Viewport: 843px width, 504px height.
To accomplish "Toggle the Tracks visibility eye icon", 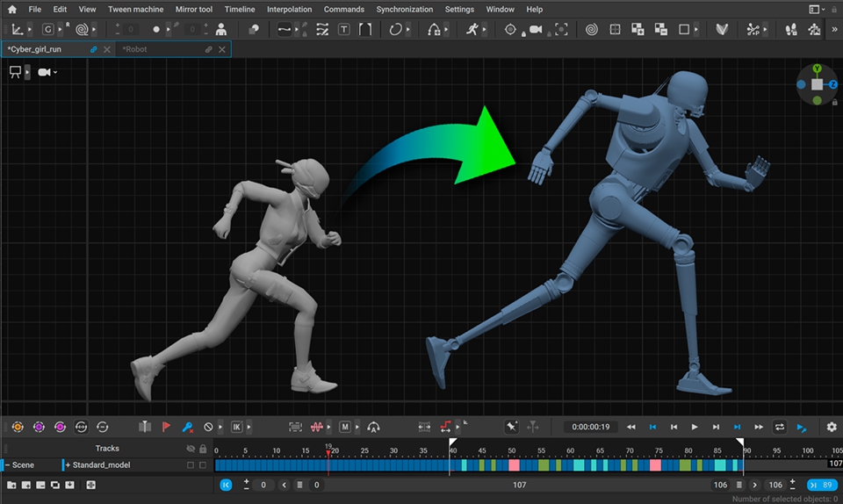I will (x=191, y=448).
